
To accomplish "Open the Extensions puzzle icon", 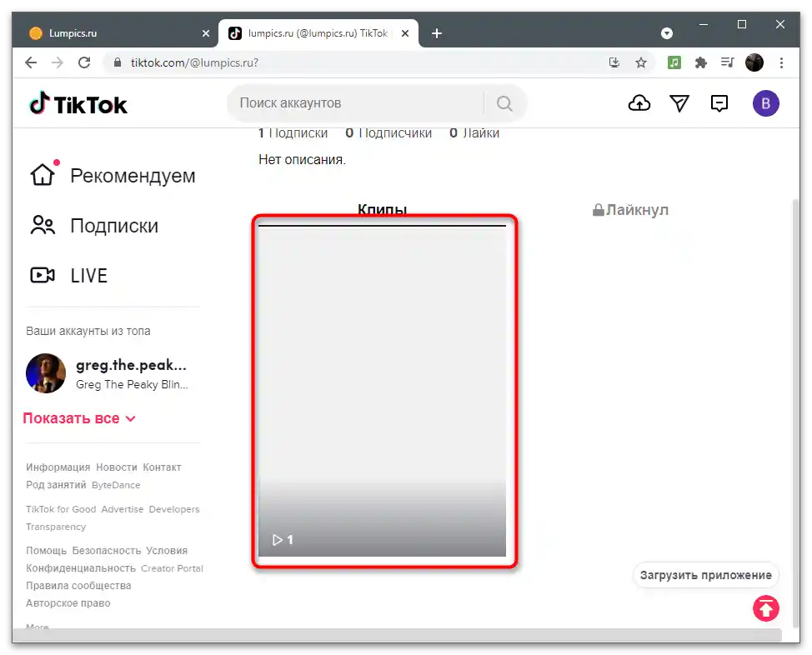I will (700, 62).
